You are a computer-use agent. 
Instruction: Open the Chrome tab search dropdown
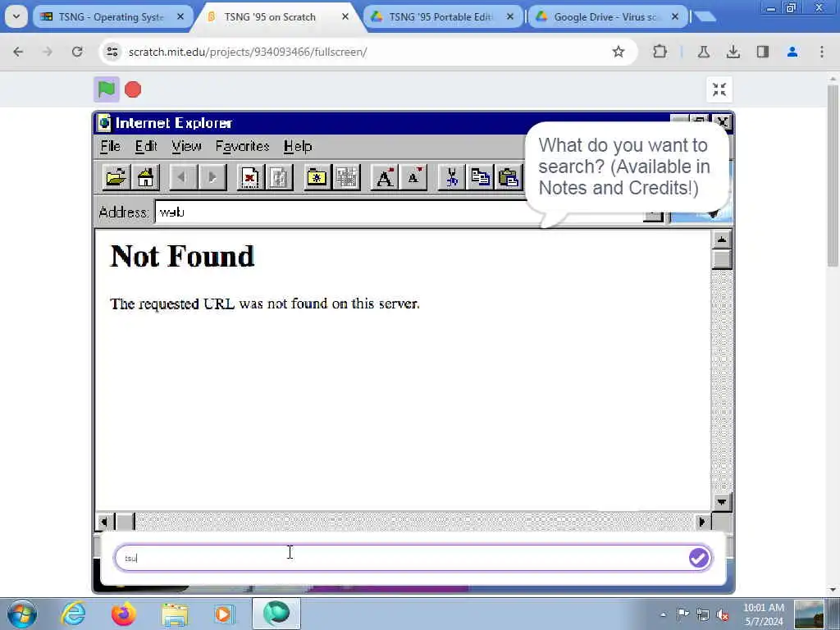point(16,16)
